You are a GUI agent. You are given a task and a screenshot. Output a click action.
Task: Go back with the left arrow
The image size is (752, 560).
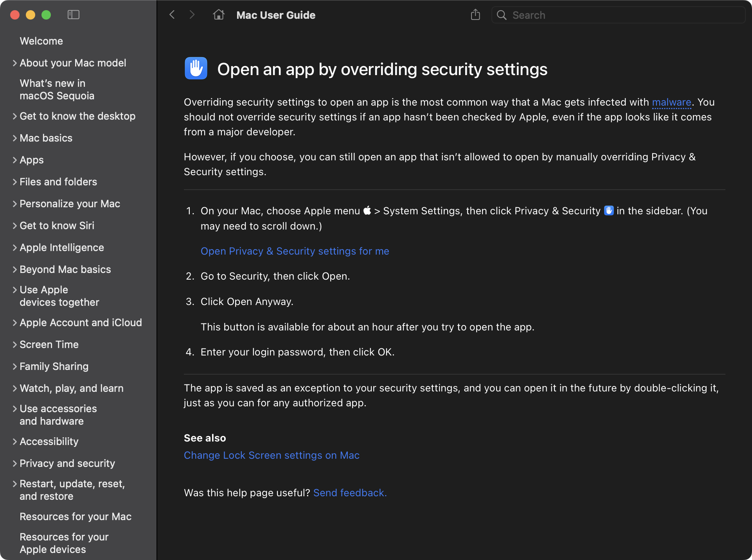tap(172, 15)
